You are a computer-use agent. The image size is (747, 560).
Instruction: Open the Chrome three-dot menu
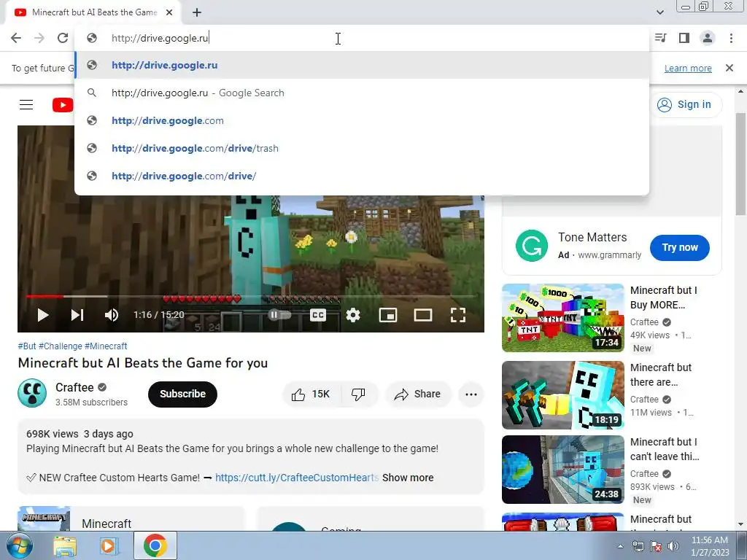pos(731,38)
